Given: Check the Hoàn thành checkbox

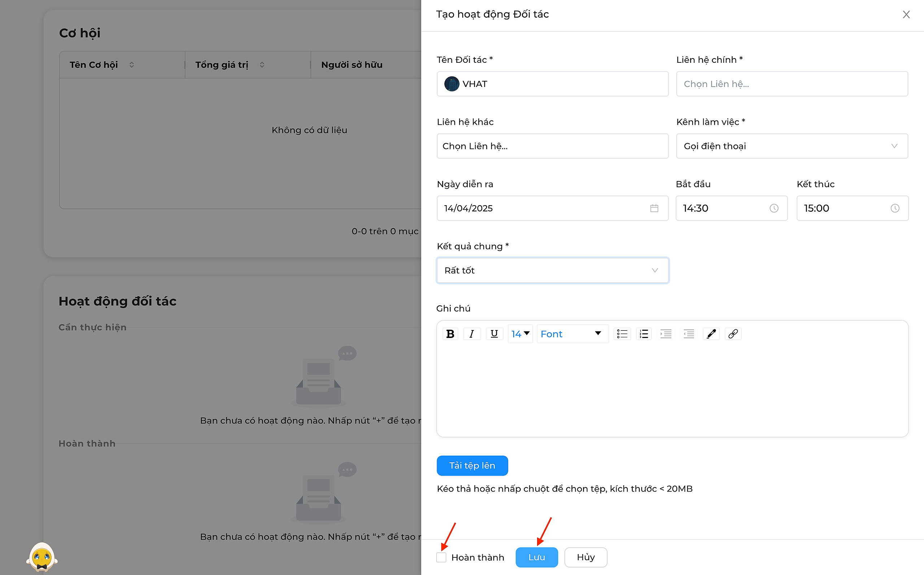Looking at the screenshot, I should [x=441, y=557].
